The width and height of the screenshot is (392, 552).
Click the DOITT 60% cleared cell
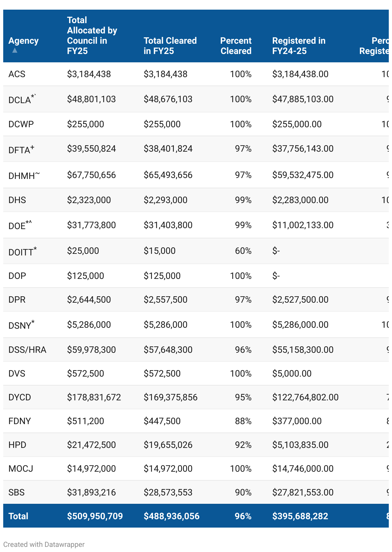pos(243,251)
